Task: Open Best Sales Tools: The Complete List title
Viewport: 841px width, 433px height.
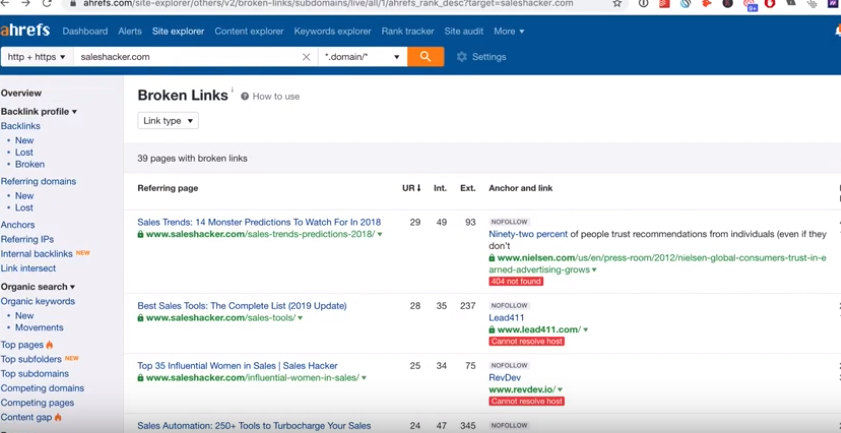Action: tap(242, 306)
